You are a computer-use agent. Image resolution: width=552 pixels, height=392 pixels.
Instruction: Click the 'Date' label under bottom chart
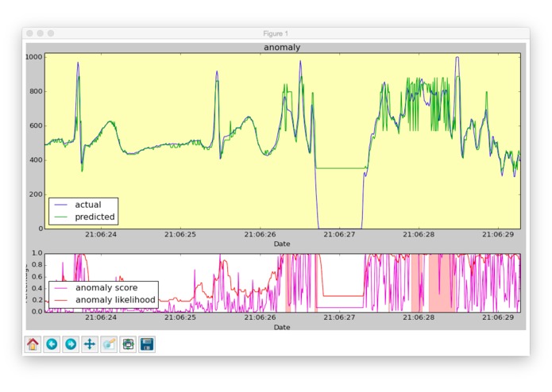(282, 327)
